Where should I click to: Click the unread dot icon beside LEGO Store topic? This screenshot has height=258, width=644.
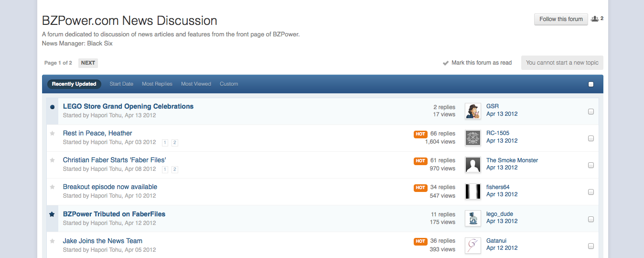[x=53, y=107]
